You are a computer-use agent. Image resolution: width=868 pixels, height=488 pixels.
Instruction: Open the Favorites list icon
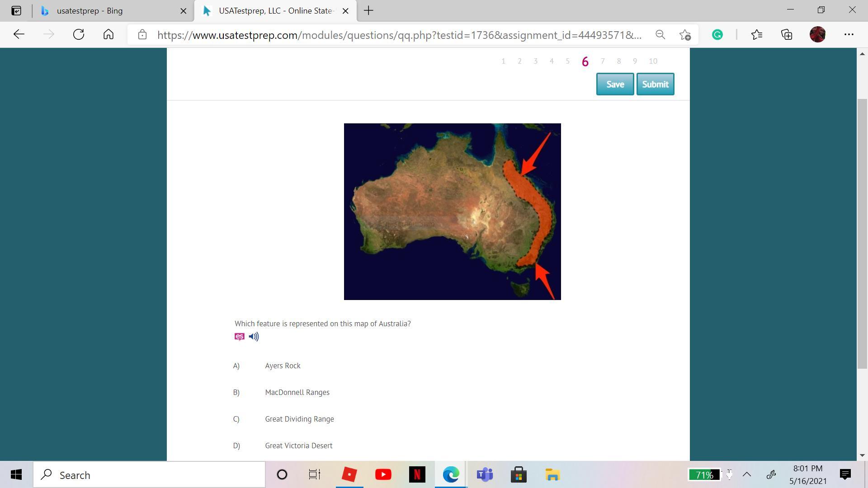click(x=757, y=35)
